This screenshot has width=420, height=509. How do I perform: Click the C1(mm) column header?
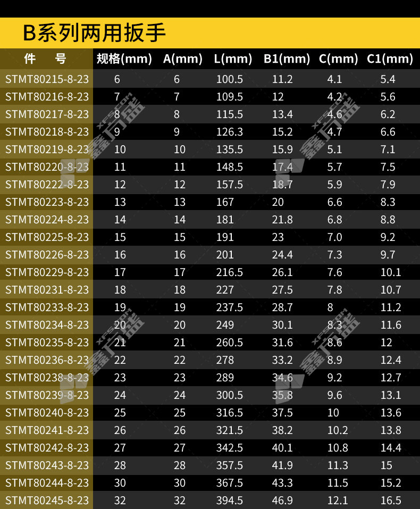coord(390,59)
